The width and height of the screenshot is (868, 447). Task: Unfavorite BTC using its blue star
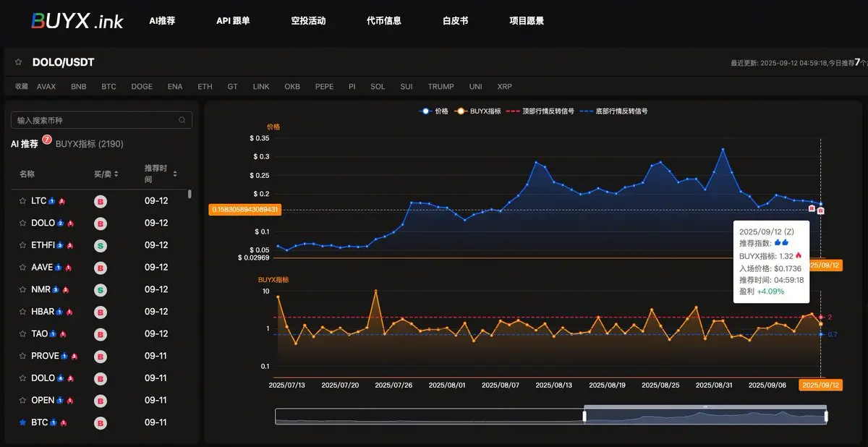23,423
